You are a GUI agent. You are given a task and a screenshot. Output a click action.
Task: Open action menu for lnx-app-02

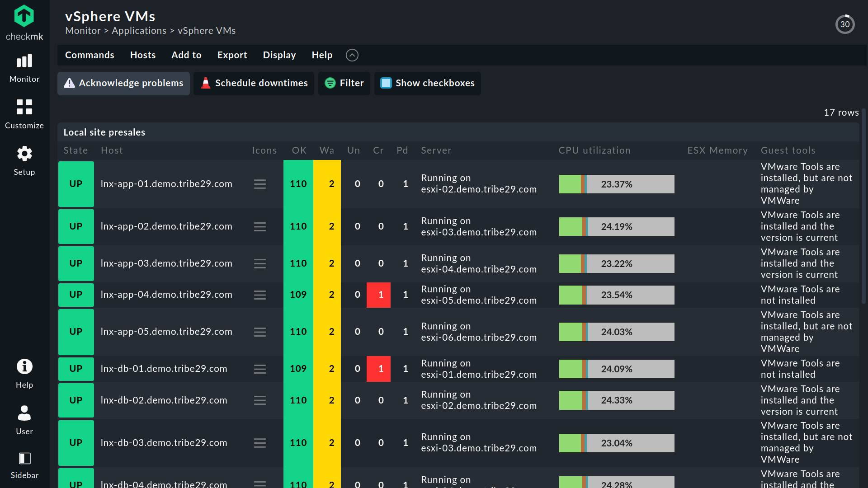pyautogui.click(x=260, y=226)
